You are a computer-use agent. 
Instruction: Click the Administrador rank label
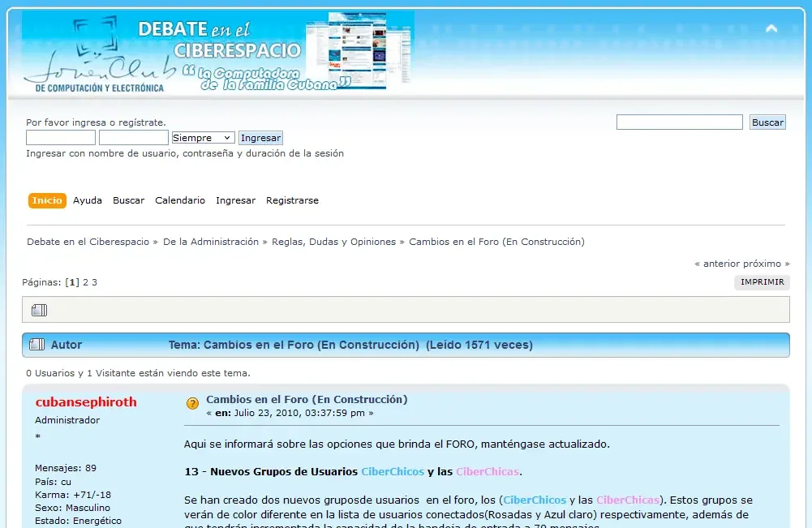(x=67, y=420)
